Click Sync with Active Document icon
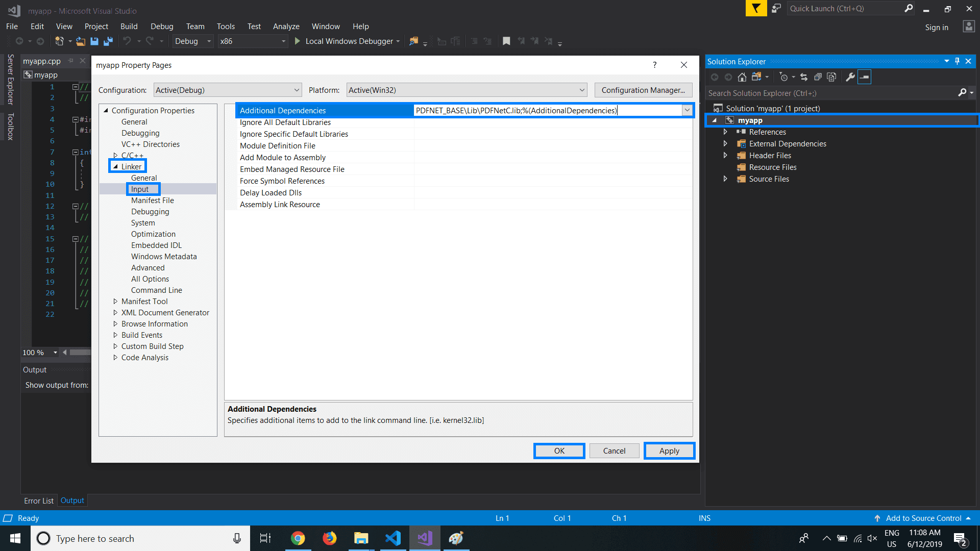This screenshot has height=551, width=980. point(804,77)
